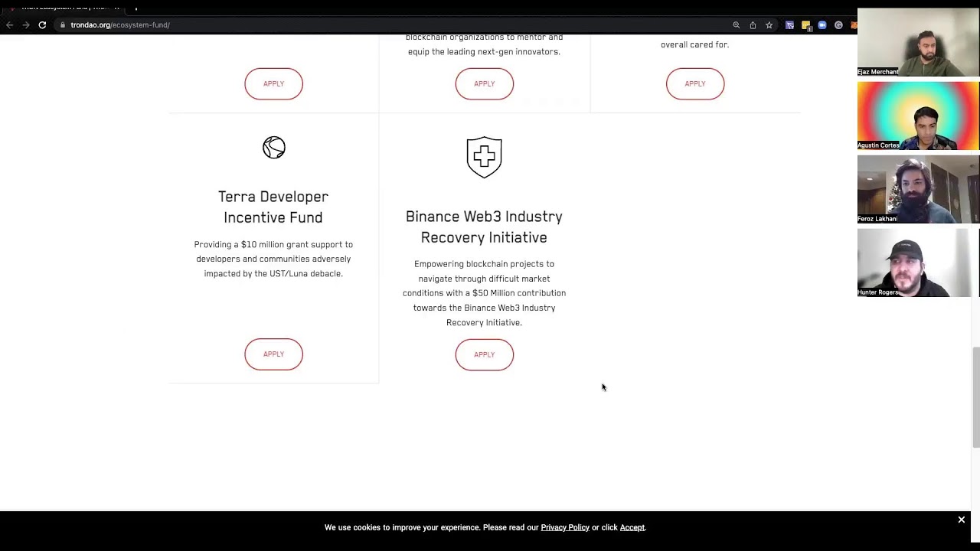Screen dimensions: 980x551
Task: Click the globe icon above Terra Developer Incentive Fund
Action: [273, 147]
